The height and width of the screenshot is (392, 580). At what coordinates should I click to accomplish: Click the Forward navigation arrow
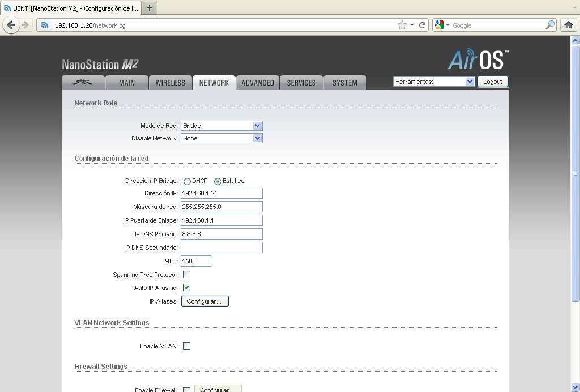coord(25,25)
